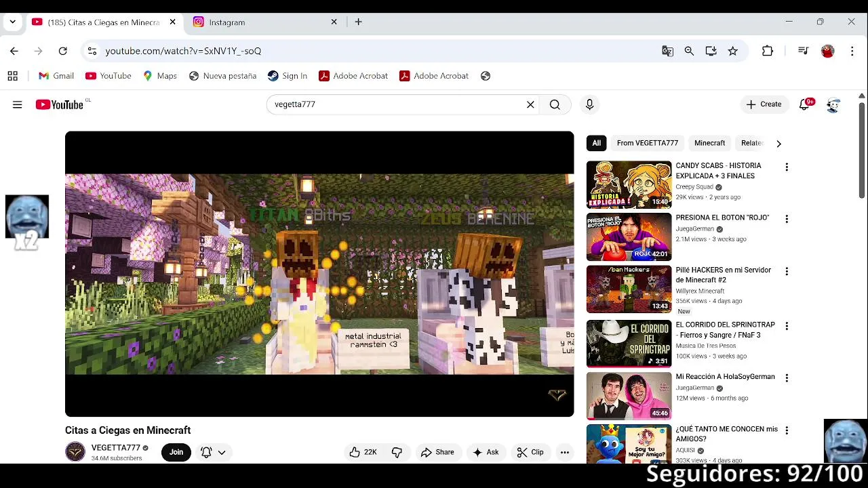Click the video player to pause

pos(319,274)
